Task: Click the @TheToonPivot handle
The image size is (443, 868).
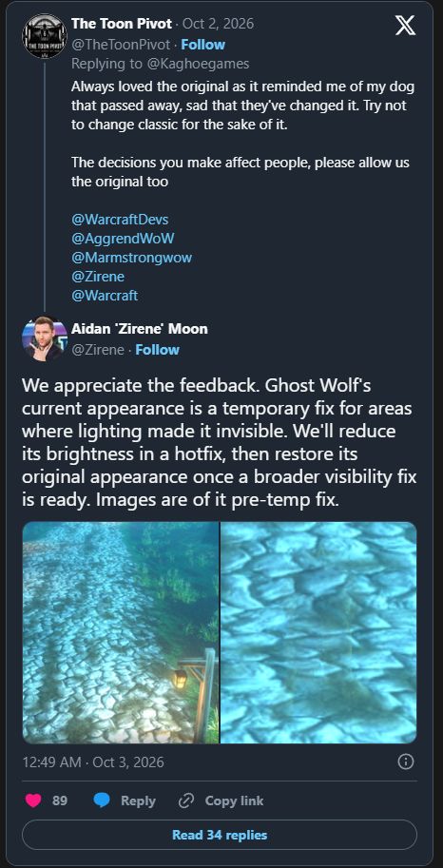Action: coord(121,45)
